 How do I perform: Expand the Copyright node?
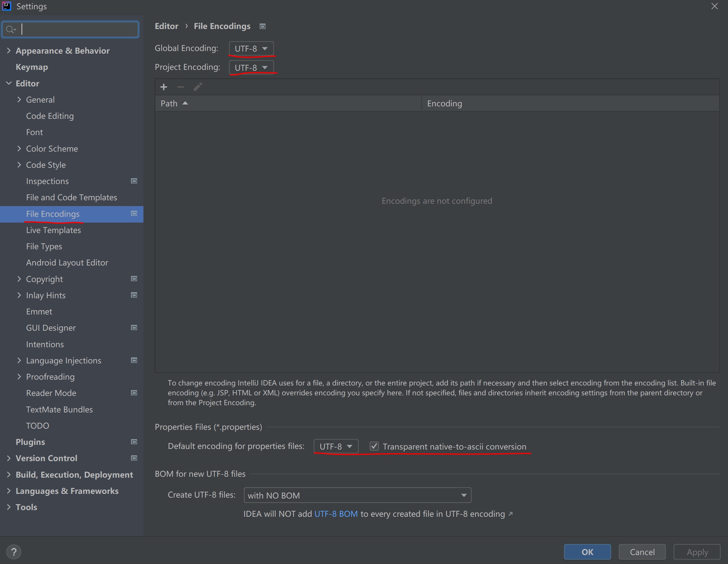(19, 279)
